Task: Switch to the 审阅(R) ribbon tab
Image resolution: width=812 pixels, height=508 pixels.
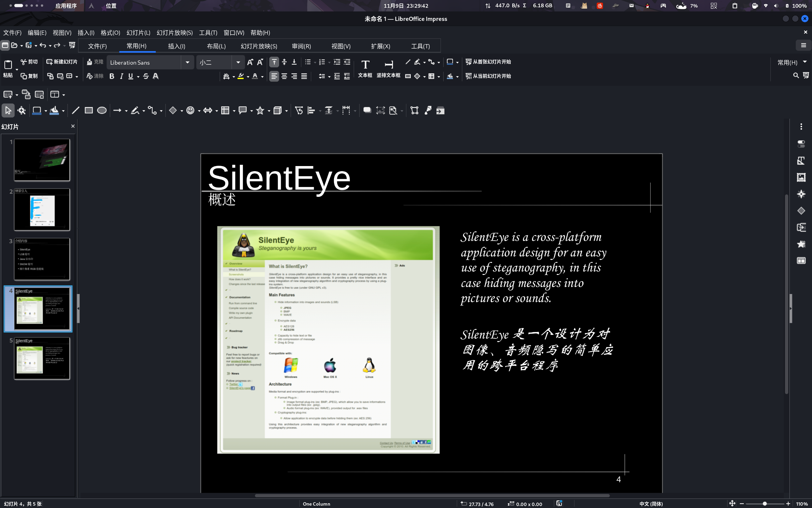Action: click(301, 46)
